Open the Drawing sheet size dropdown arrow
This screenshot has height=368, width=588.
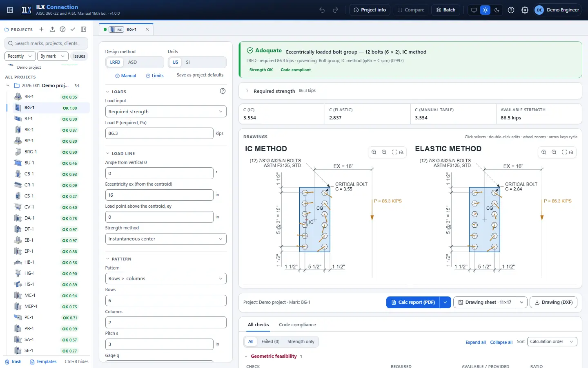tap(521, 303)
